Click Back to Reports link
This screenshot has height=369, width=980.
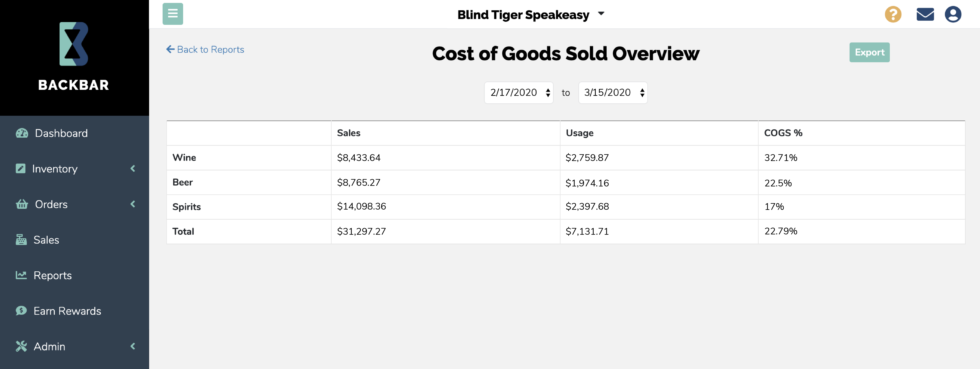pos(205,50)
